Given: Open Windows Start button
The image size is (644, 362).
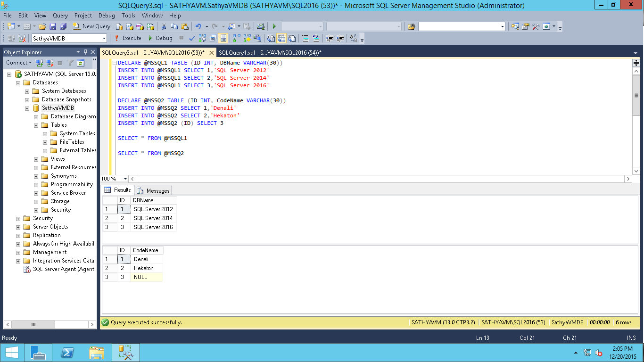Looking at the screenshot, I should (x=11, y=353).
